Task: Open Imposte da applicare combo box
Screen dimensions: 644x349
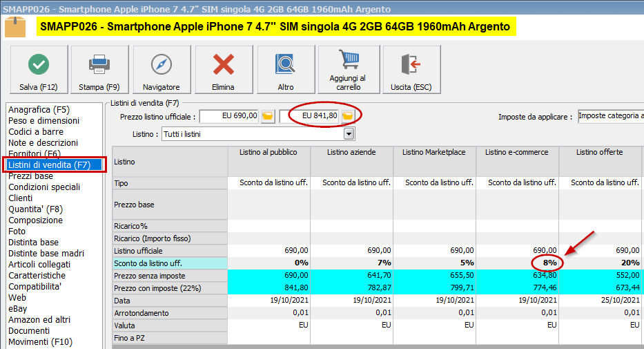Action: 611,116
